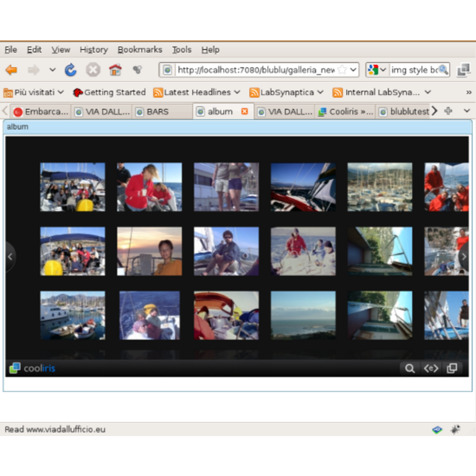Click the localhost URL address field
The height and width of the screenshot is (476, 476).
(255, 70)
